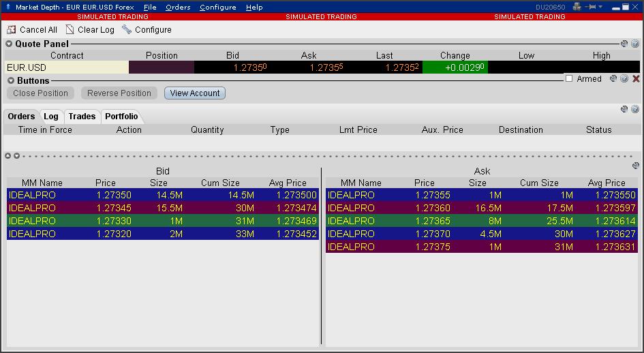Switch to the Portfolio tab
Image resolution: width=644 pixels, height=353 pixels.
[121, 117]
